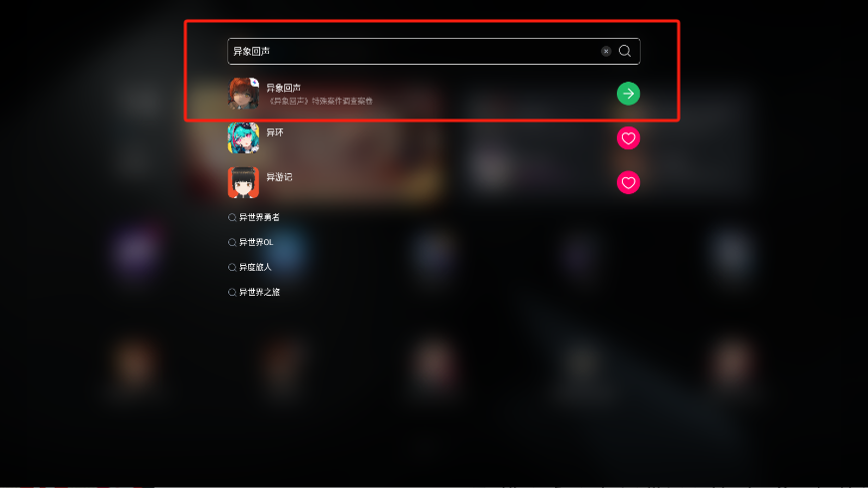
Task: Open the 异环 result title text
Action: pos(275,132)
